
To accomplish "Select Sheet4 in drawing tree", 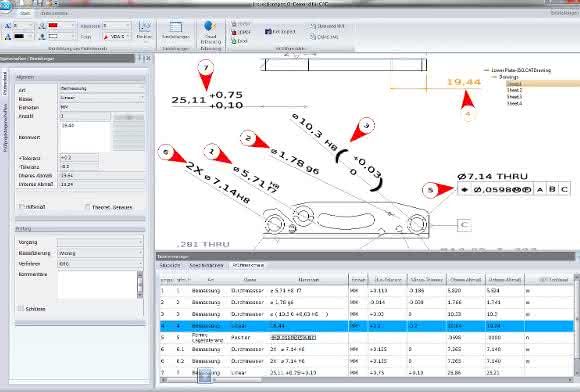I will click(x=514, y=104).
